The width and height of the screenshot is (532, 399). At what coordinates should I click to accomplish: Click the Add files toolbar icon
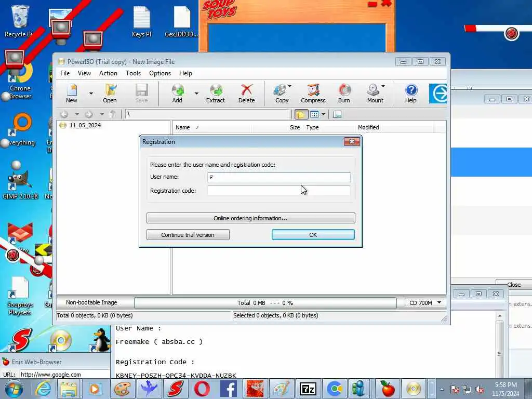tap(178, 94)
